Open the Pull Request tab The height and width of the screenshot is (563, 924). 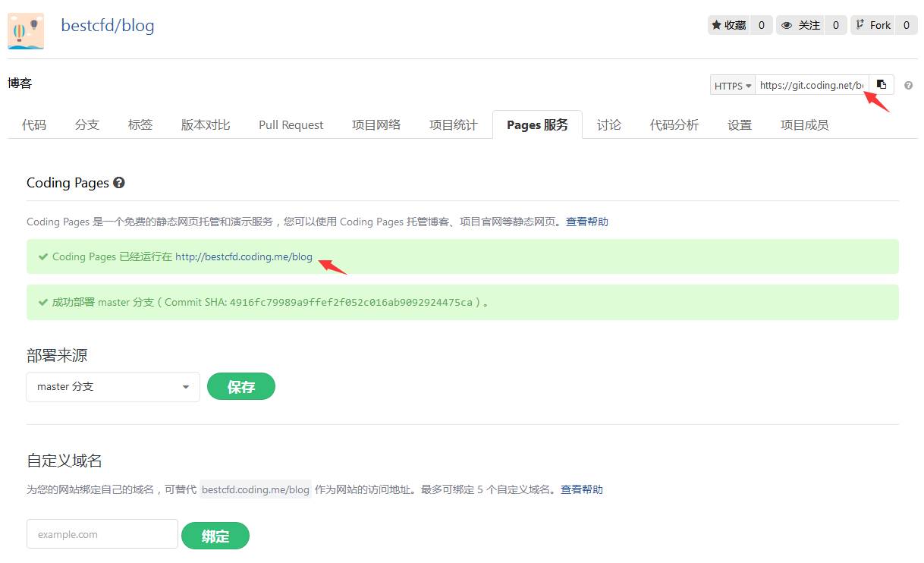pyautogui.click(x=291, y=125)
